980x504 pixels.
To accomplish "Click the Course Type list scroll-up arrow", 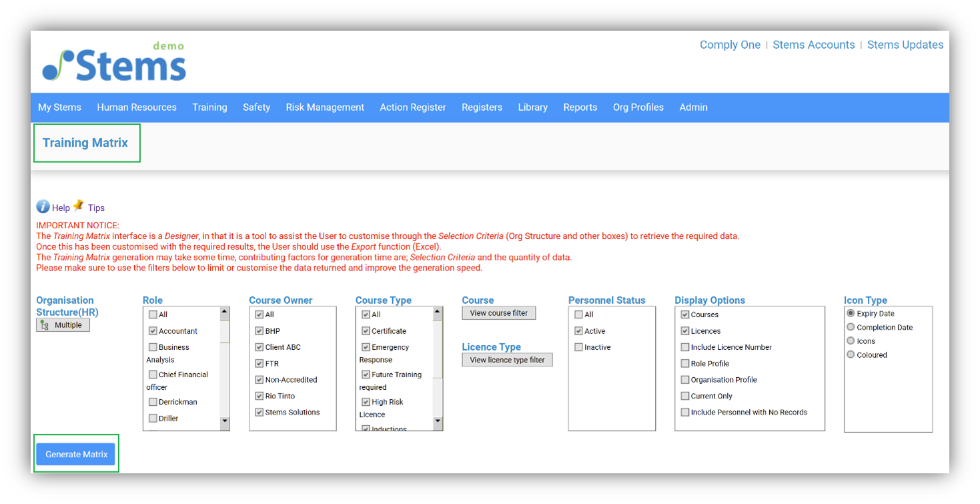I will pos(438,312).
